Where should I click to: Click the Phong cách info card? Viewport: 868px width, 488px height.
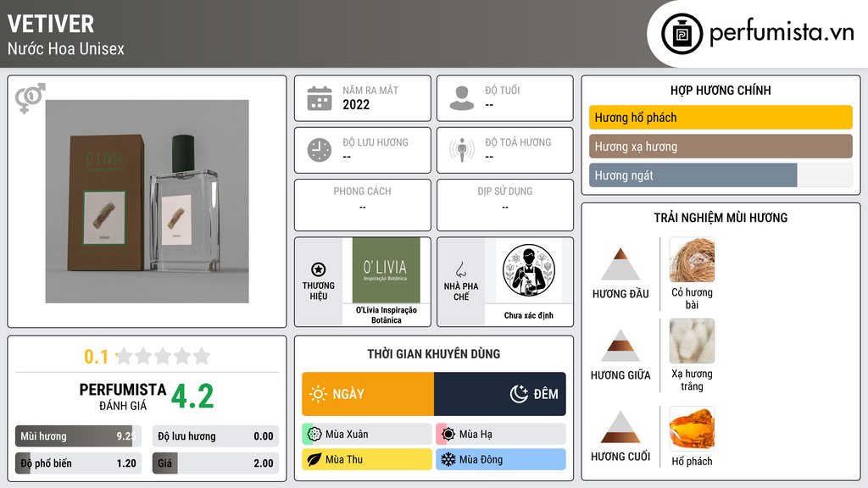(x=363, y=205)
